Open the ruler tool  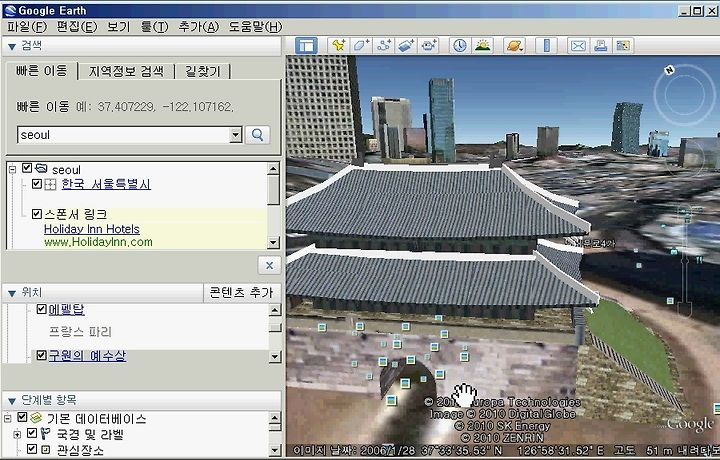[x=546, y=45]
